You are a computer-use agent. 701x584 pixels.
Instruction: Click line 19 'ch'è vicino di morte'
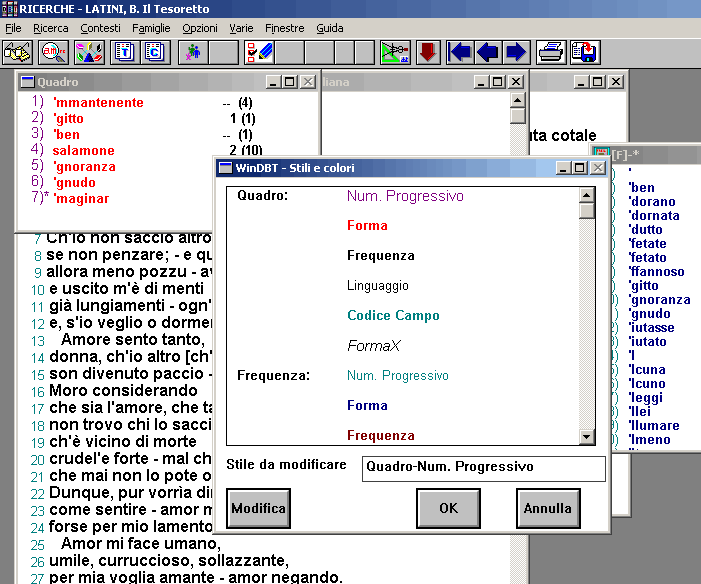coord(122,442)
